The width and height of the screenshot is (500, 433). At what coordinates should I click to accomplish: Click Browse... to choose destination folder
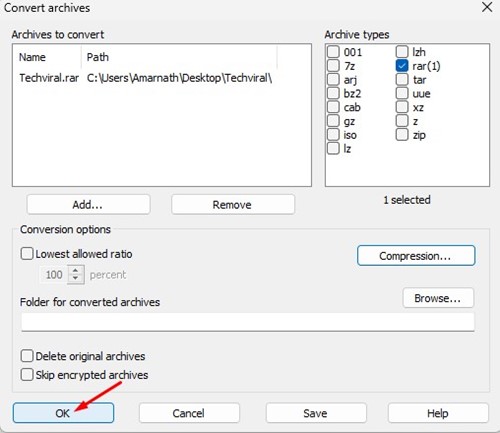point(438,298)
